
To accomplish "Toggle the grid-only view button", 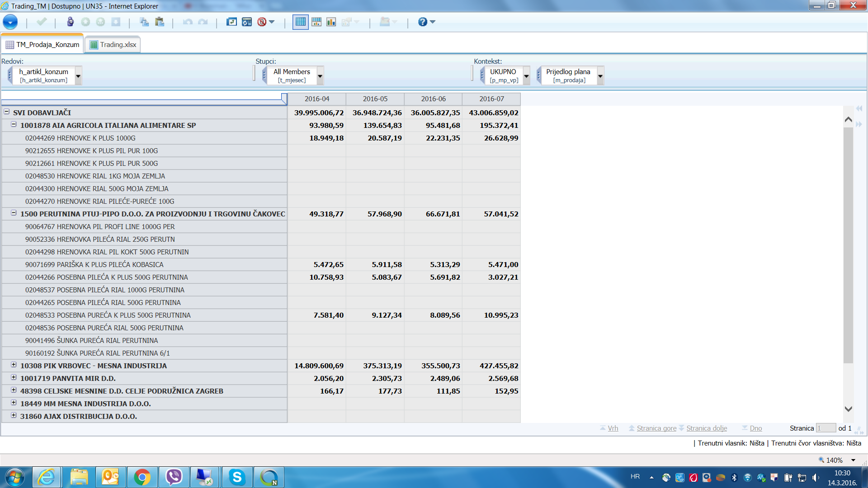I will tap(300, 22).
